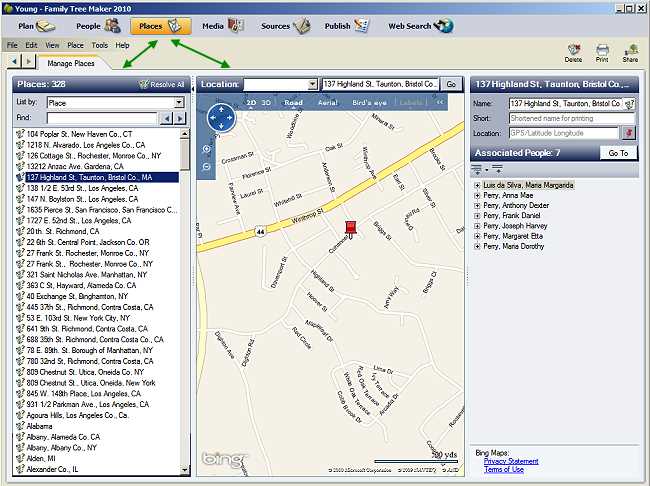Select Road map view
Image resolution: width=650 pixels, height=486 pixels.
point(293,102)
